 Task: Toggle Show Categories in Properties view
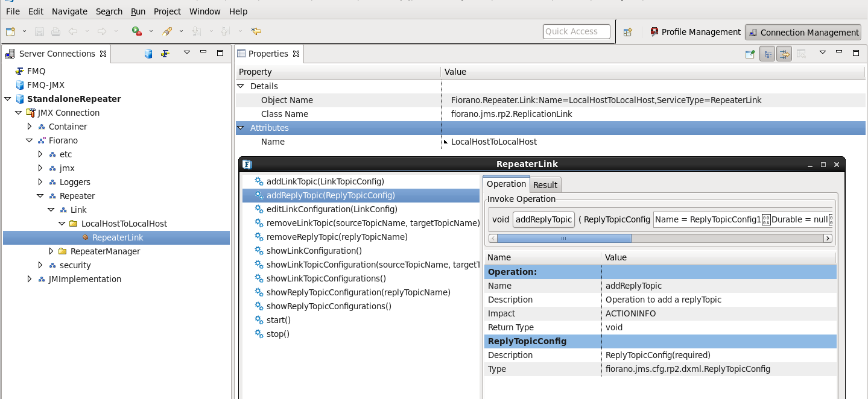click(767, 54)
